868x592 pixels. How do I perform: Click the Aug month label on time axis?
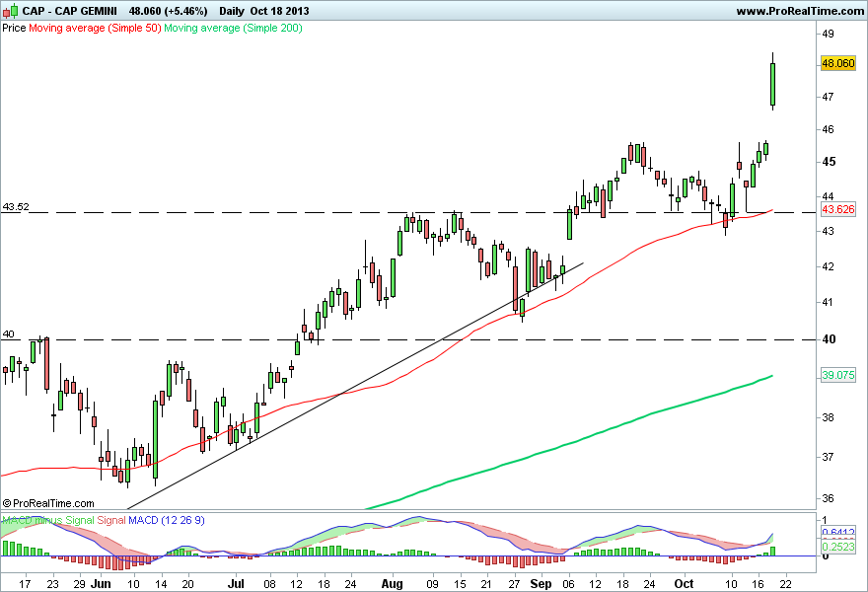[x=393, y=584]
